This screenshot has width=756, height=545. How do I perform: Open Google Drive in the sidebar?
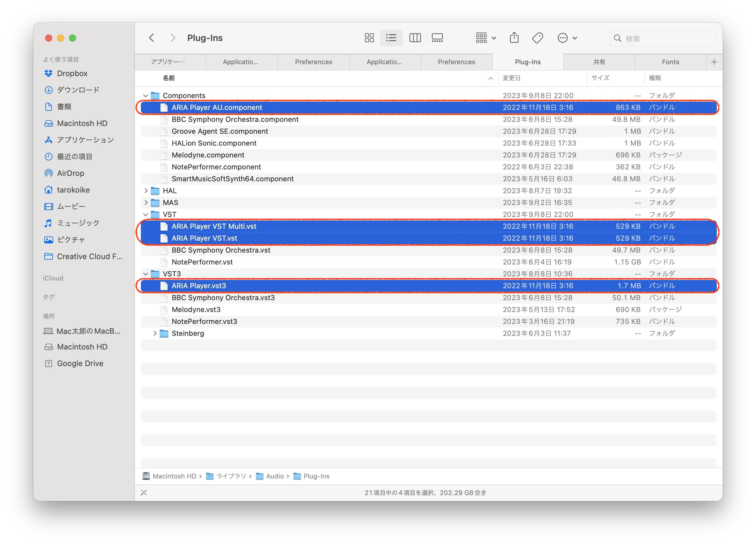point(74,364)
